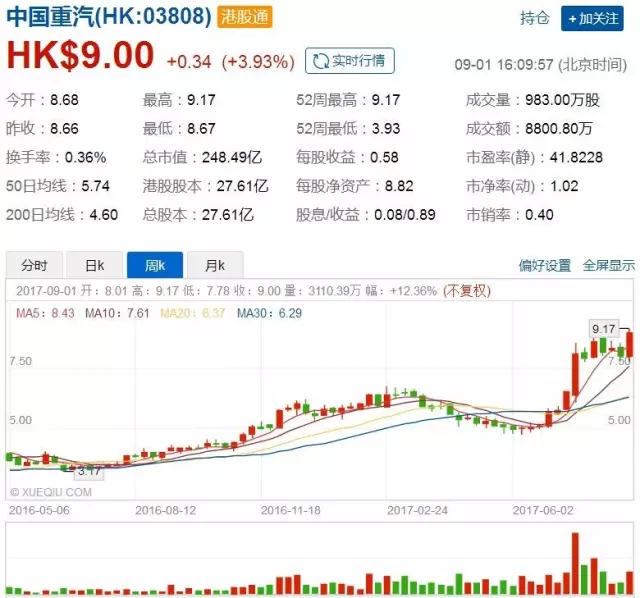Viewport: 640px width, 598px height.
Task: Open the 持仓 holdings link
Action: pos(535,18)
